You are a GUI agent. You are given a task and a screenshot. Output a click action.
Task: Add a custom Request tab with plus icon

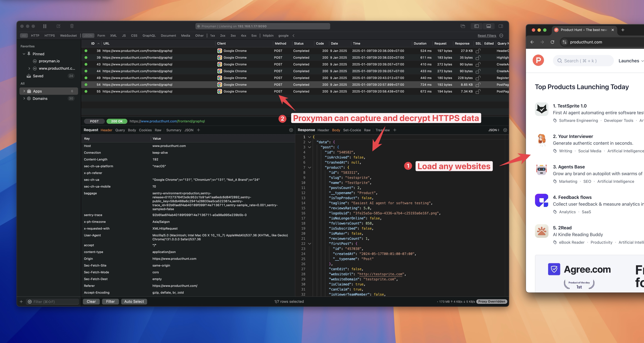[198, 130]
